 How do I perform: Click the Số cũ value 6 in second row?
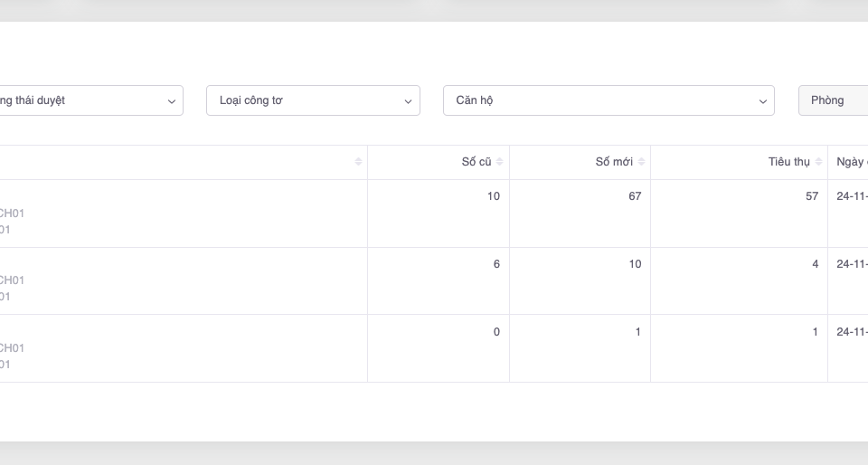pos(496,264)
